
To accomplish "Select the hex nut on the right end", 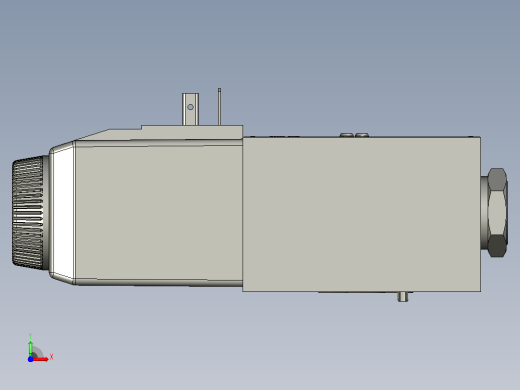I will tap(498, 213).
